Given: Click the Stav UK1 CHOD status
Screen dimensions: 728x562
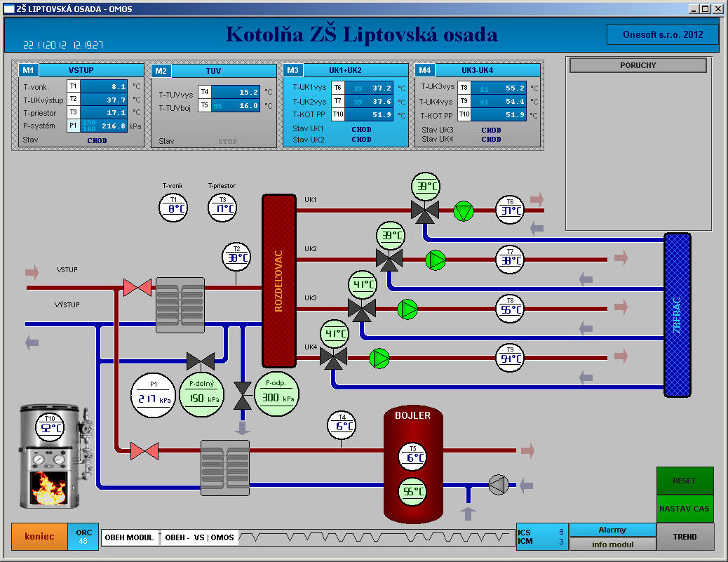Looking at the screenshot, I should [x=361, y=130].
